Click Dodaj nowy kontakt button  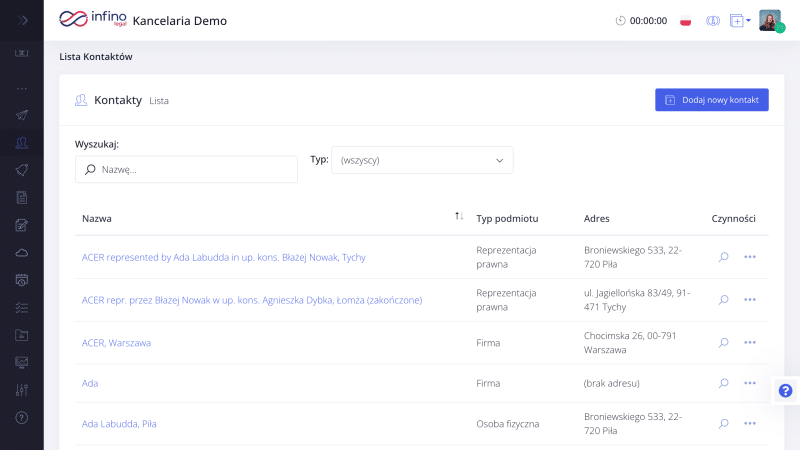coord(712,100)
